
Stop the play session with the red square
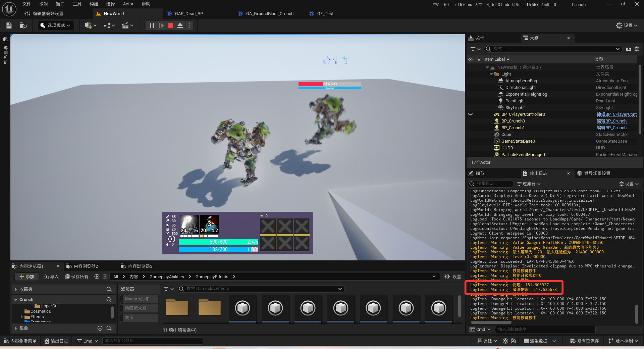(x=170, y=26)
